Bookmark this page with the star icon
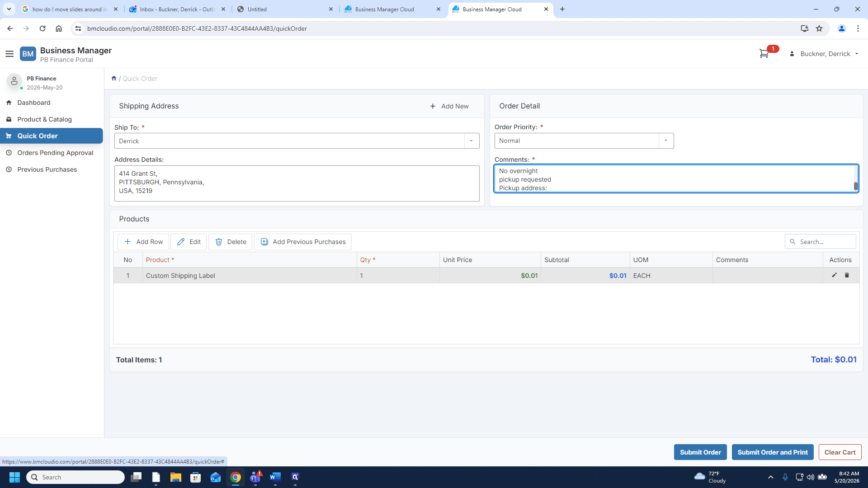The height and width of the screenshot is (488, 868). pyautogui.click(x=819, y=28)
